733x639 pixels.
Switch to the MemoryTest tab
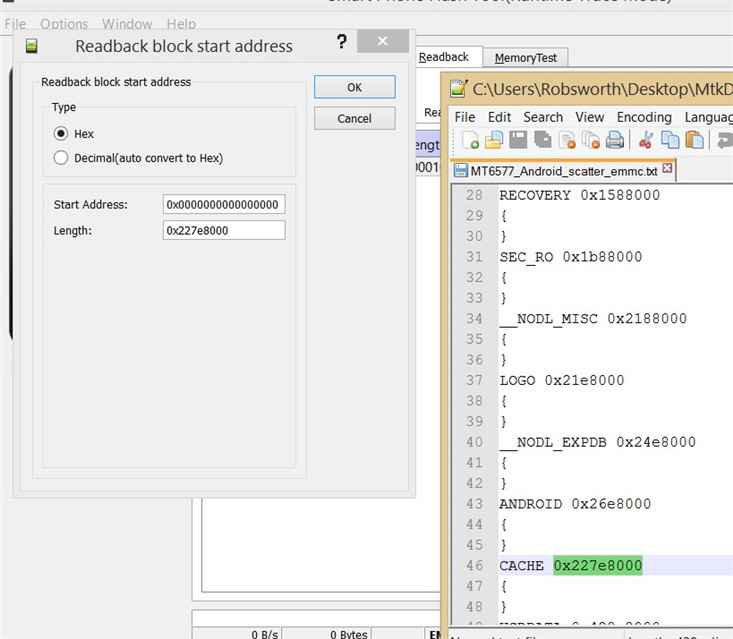526,58
